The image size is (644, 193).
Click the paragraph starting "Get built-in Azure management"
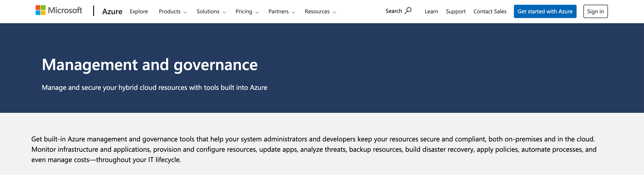(314, 149)
